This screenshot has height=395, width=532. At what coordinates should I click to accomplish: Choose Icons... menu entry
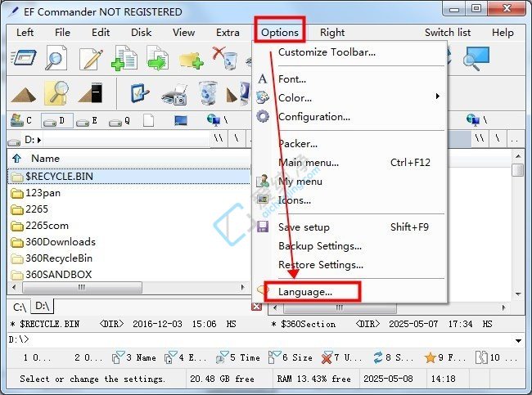pyautogui.click(x=349, y=200)
